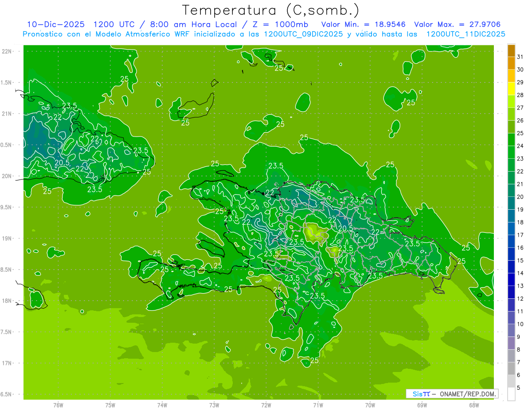Click the '73W' longitude axis label
Image resolution: width=532 pixels, height=411 pixels.
(x=214, y=405)
